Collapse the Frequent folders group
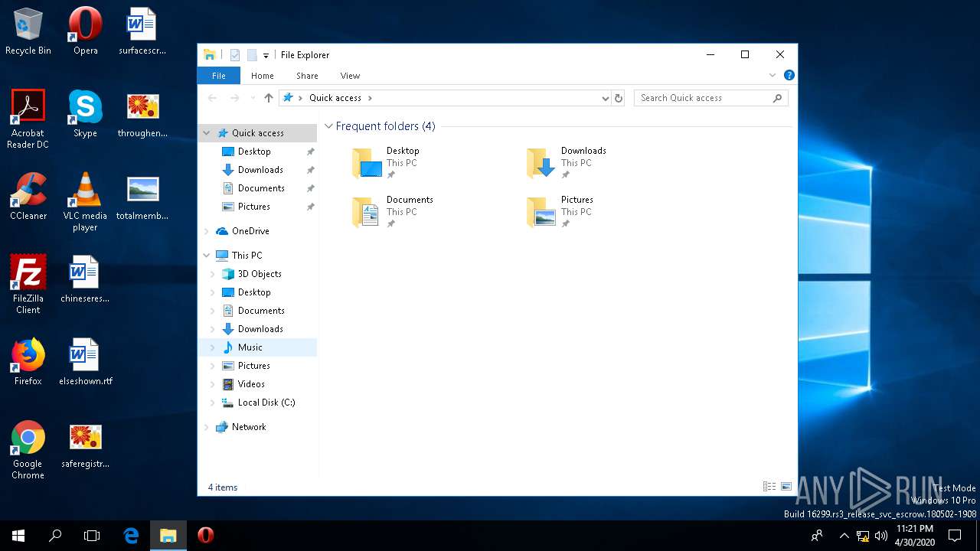This screenshot has width=980, height=551. (x=328, y=126)
